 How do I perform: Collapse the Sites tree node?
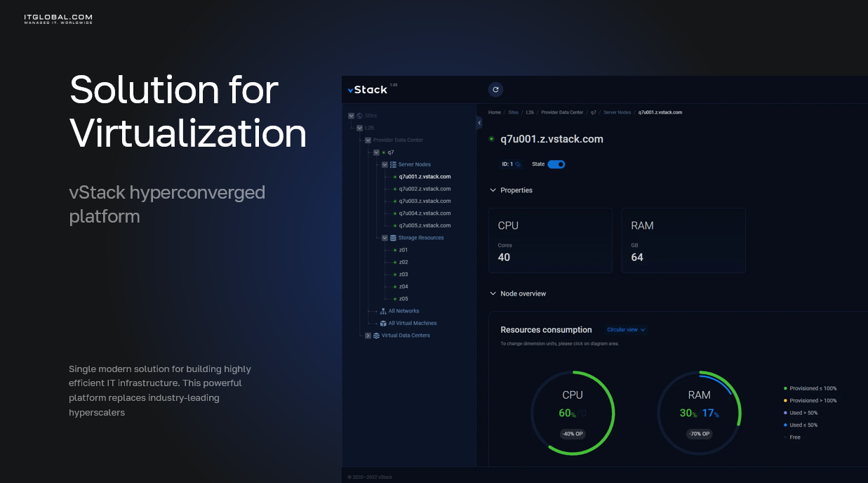pos(351,116)
